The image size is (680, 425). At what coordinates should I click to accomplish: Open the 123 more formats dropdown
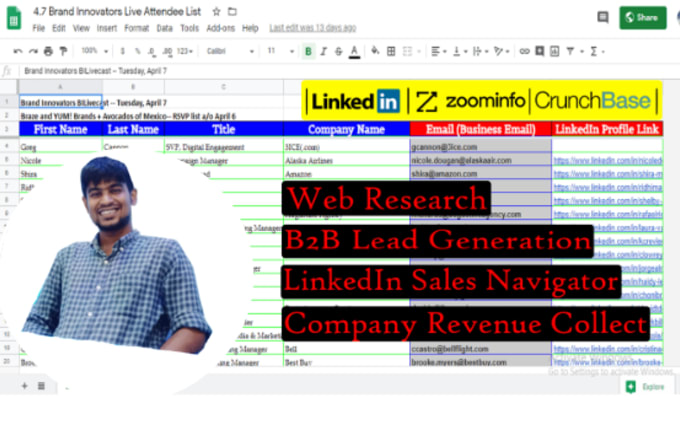pos(184,51)
